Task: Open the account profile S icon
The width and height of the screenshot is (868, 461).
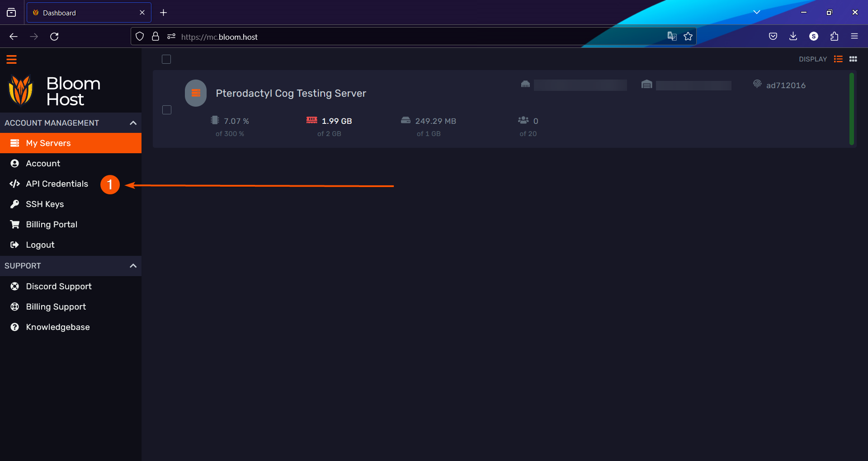Action: point(814,37)
